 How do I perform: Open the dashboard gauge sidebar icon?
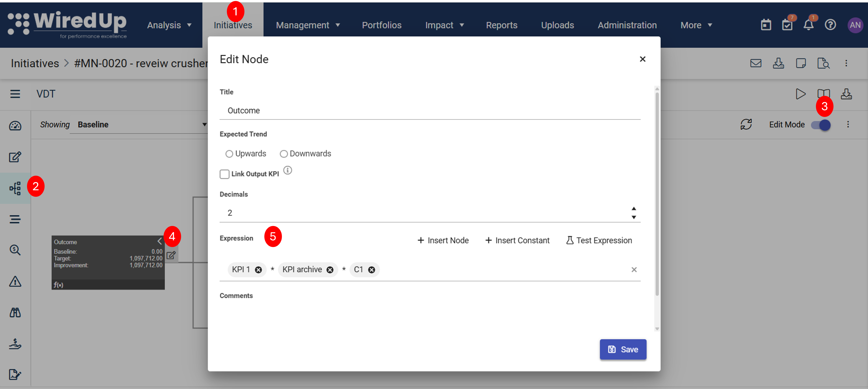15,126
